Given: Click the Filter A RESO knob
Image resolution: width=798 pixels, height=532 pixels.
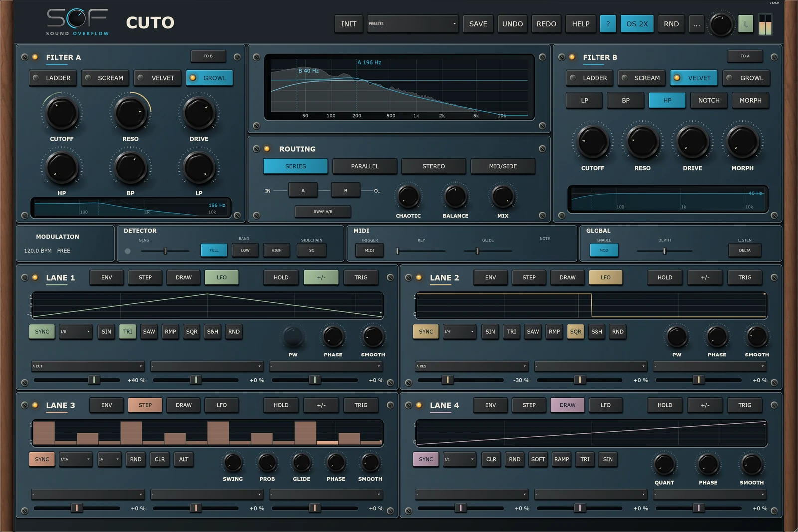Looking at the screenshot, I should [130, 113].
